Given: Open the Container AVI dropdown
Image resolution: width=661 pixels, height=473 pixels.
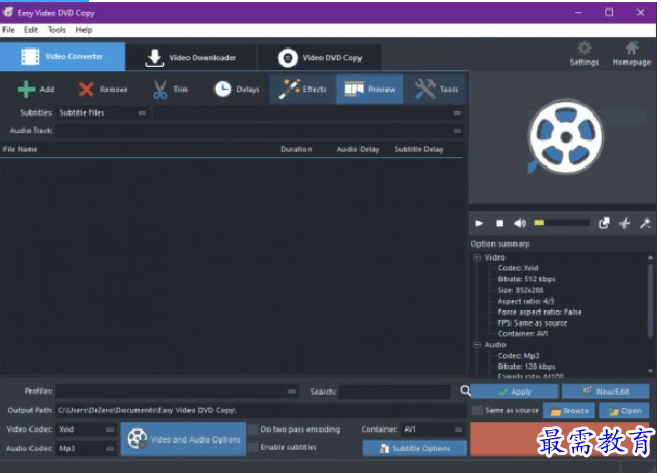Looking at the screenshot, I should (433, 430).
